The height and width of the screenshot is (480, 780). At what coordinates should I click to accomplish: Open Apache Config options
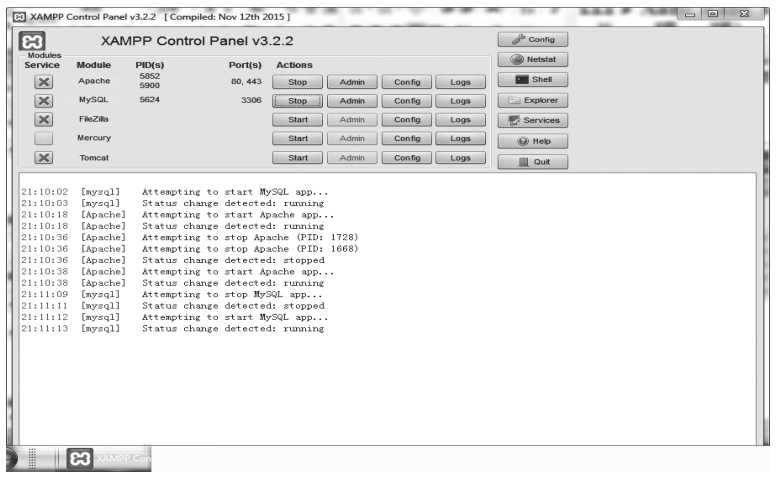click(407, 82)
